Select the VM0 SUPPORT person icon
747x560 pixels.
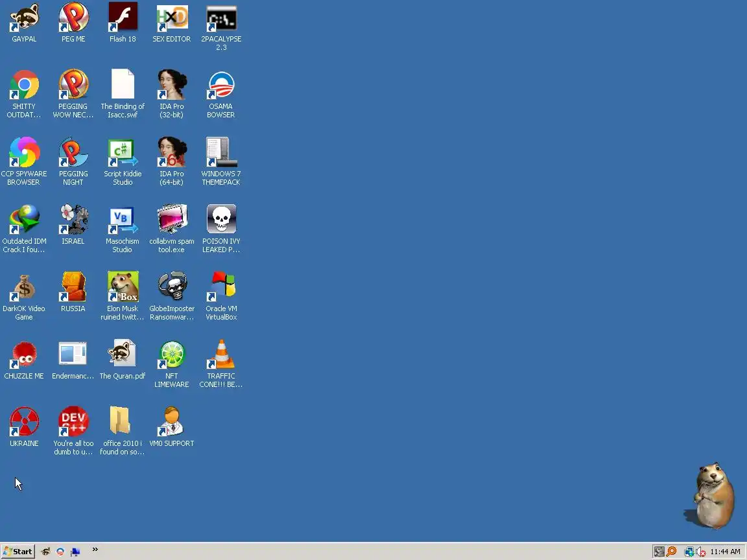click(x=171, y=422)
